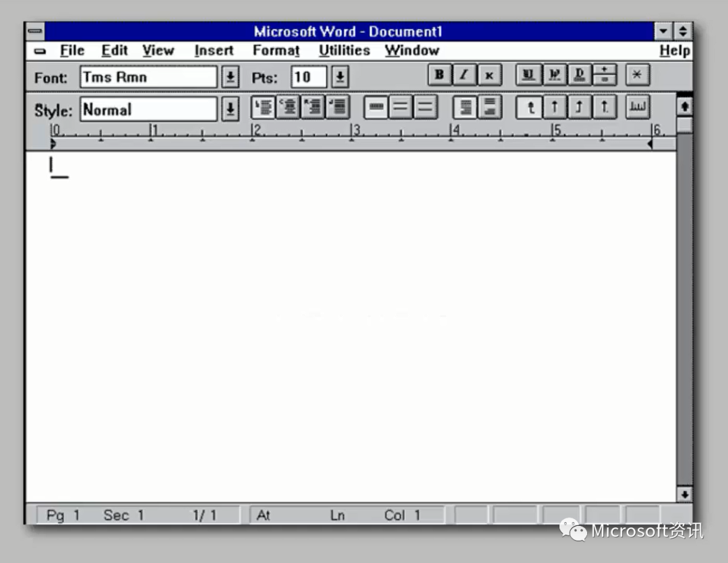
Task: Click the scrollbar up arrow
Action: pyautogui.click(x=685, y=107)
